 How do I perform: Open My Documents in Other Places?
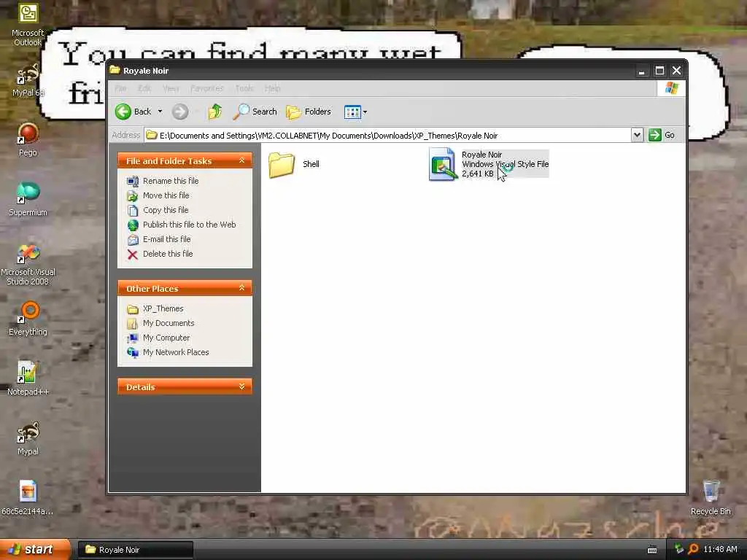point(169,323)
